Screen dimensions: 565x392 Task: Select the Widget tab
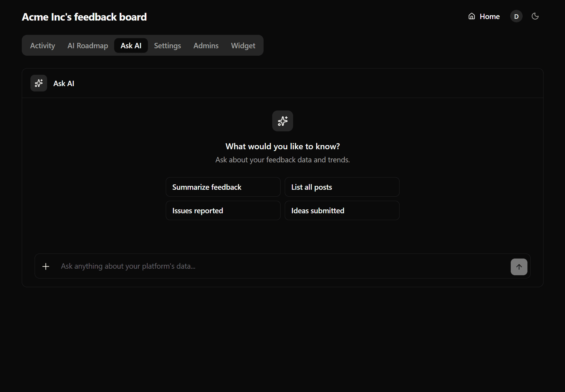pos(243,45)
